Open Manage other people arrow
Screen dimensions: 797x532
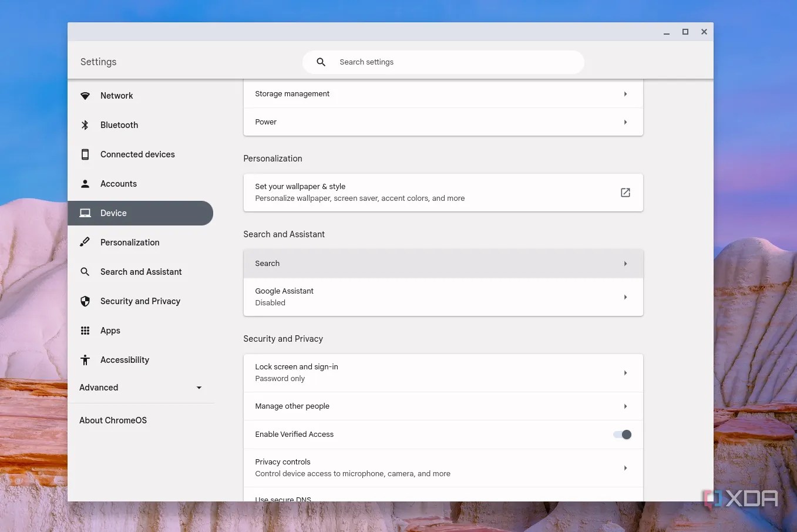click(626, 406)
